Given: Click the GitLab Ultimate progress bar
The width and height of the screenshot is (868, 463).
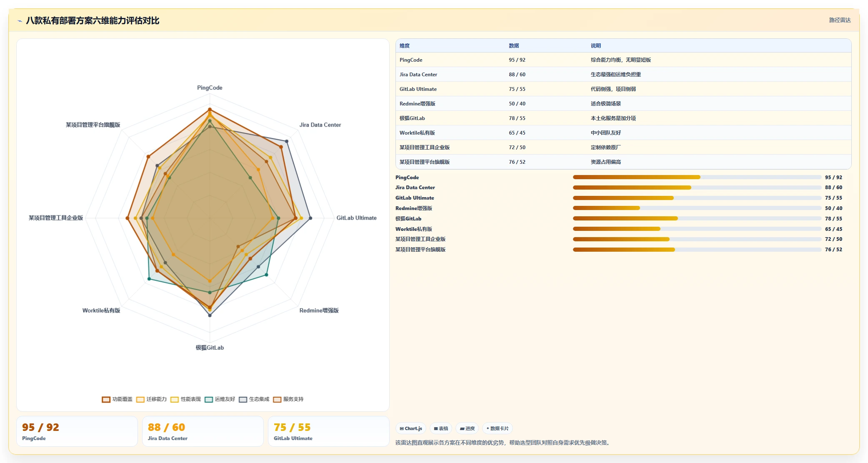Looking at the screenshot, I should coord(697,198).
